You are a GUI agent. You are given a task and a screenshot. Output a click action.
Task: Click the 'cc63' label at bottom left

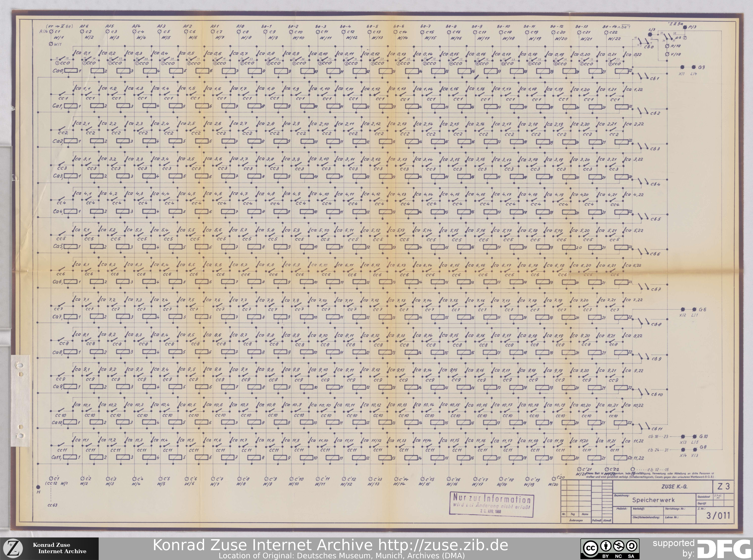[x=52, y=505]
